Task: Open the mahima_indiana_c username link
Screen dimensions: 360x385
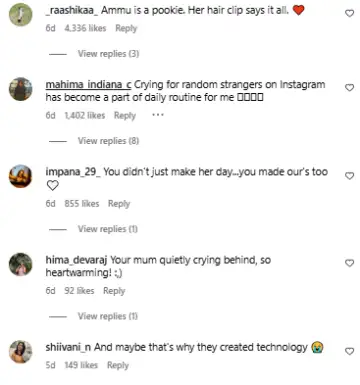Action: [88, 85]
